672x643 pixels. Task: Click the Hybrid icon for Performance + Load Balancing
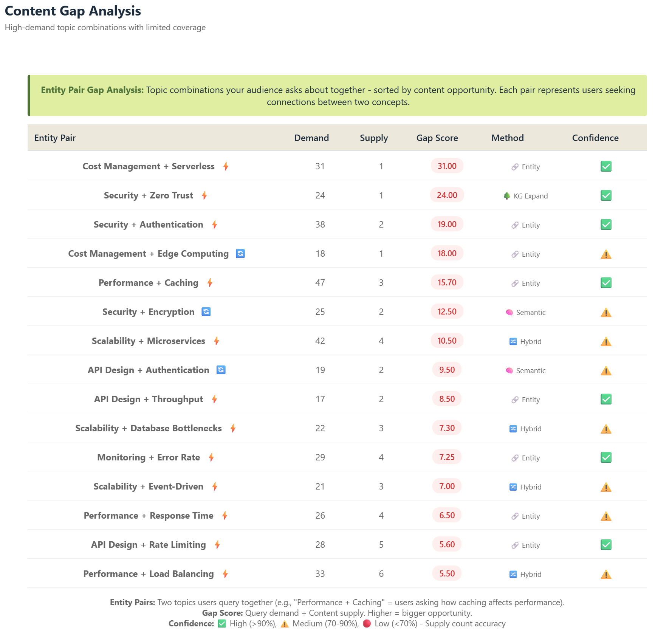(x=513, y=574)
